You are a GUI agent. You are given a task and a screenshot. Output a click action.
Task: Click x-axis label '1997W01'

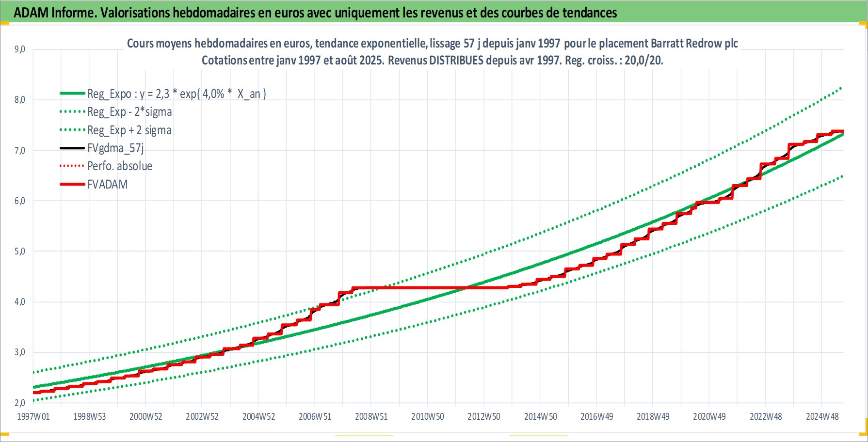[33, 416]
